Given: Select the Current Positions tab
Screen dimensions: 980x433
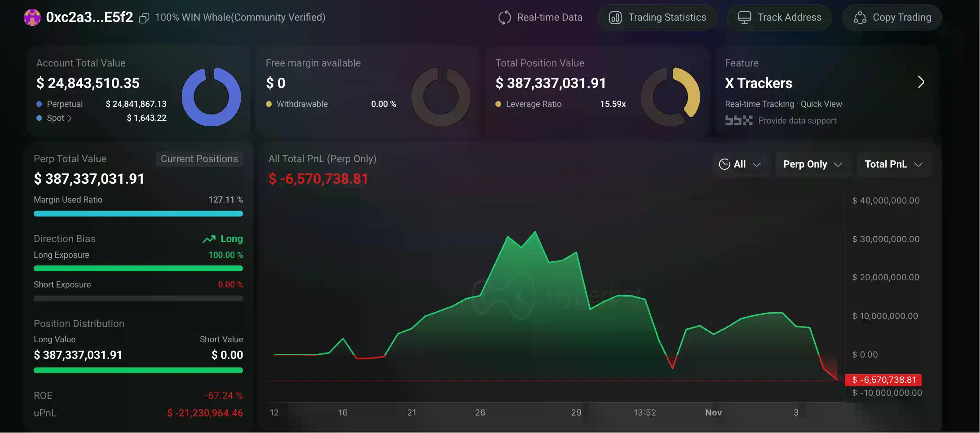Looking at the screenshot, I should [199, 159].
